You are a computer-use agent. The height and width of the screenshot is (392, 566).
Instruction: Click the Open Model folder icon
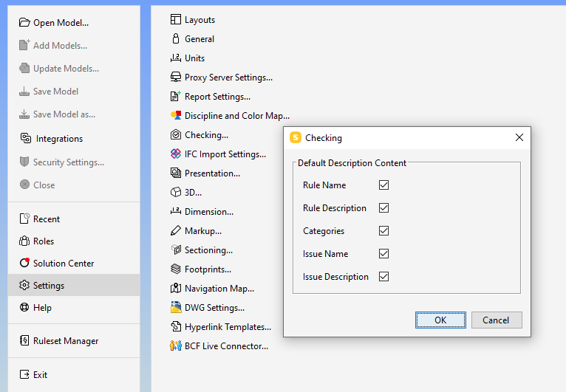tap(24, 23)
